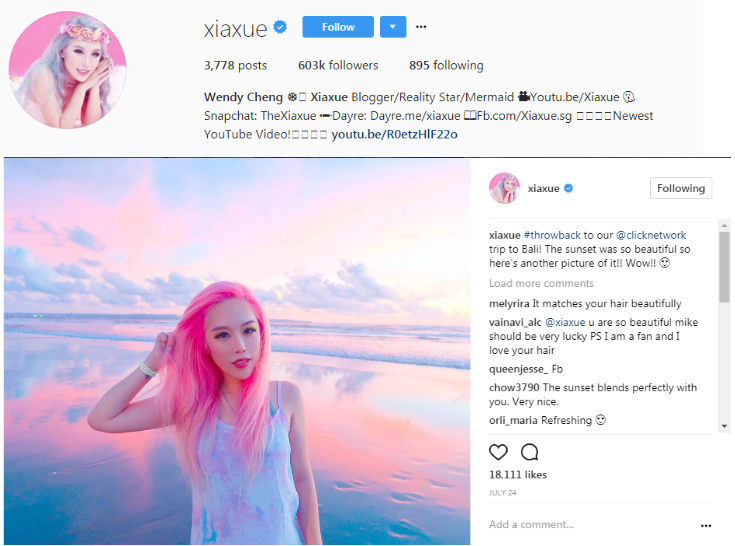
Task: Click verified badge next to xiaxue header
Action: point(280,27)
